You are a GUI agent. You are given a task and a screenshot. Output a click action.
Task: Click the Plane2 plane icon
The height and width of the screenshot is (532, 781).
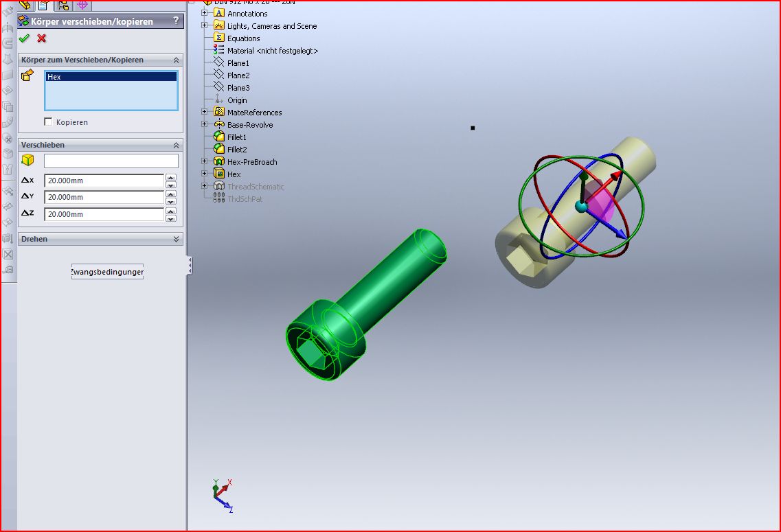pos(219,75)
